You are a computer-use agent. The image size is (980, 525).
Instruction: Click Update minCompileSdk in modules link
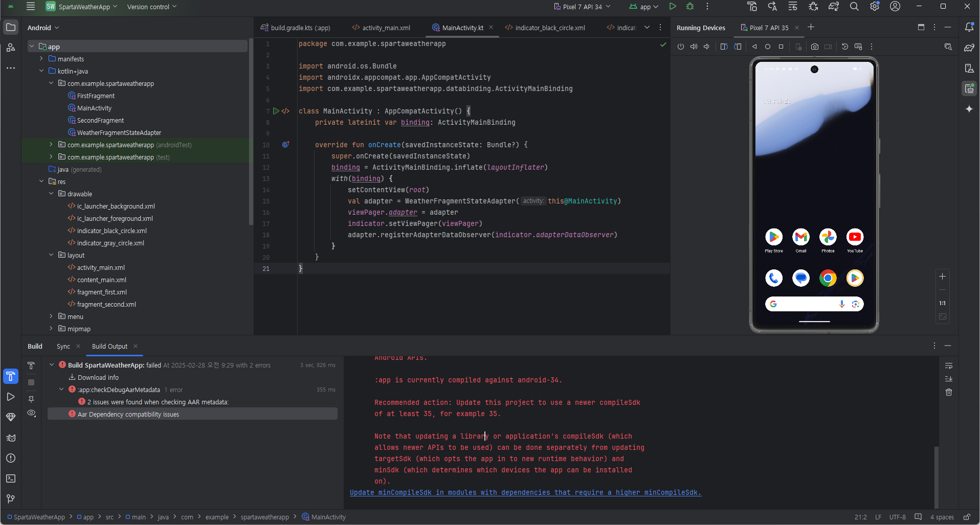[x=525, y=492]
